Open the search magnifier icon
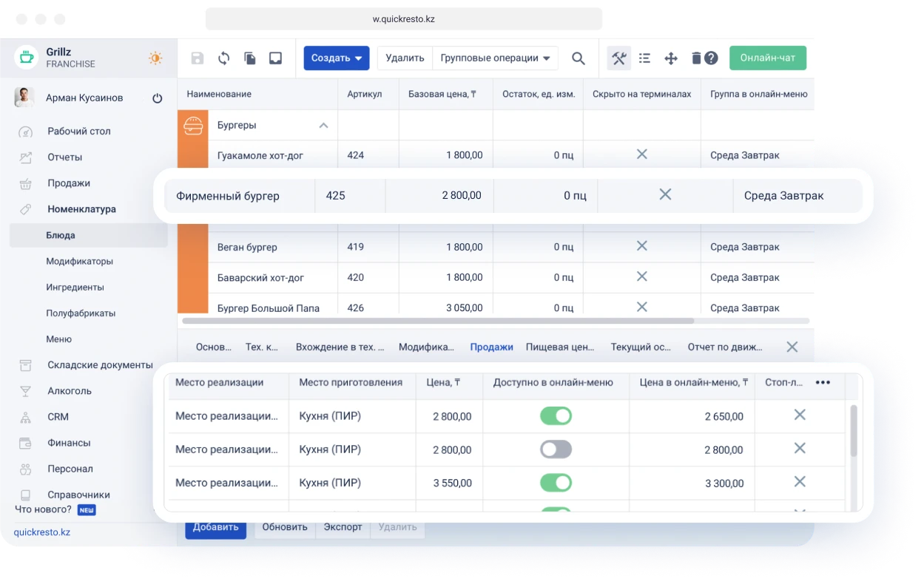This screenshot has height=584, width=924. pos(579,58)
